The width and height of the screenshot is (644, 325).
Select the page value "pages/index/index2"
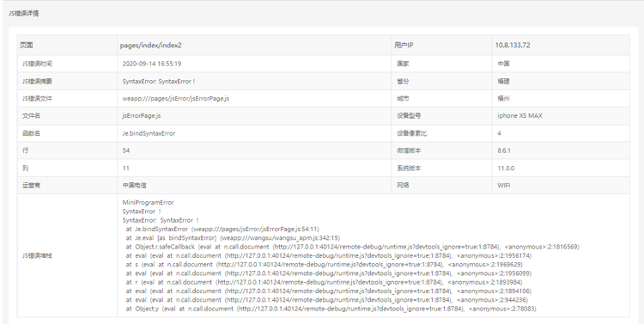151,46
